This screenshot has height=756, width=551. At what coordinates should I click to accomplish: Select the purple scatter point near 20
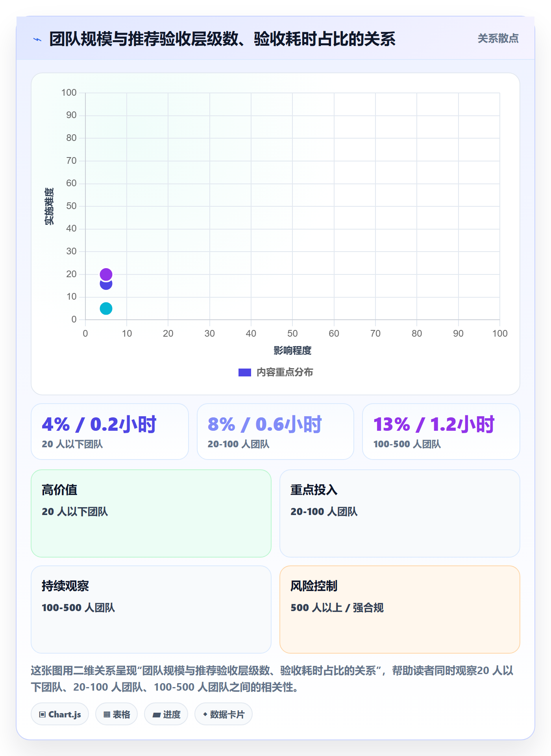[x=106, y=274]
